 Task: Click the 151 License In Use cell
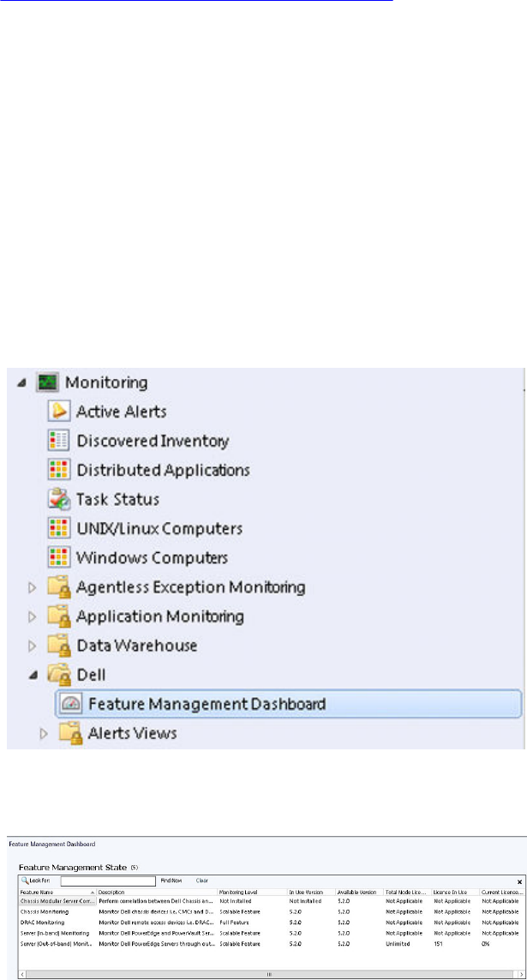tap(438, 943)
